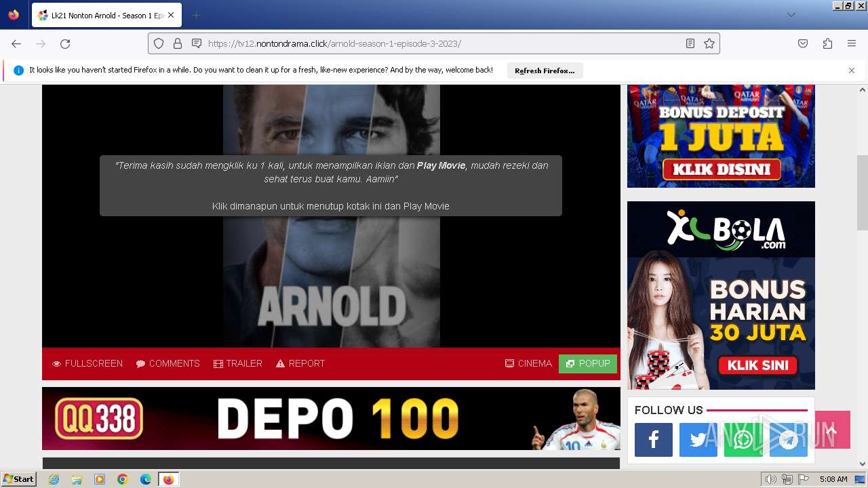Viewport: 868px width, 488px height.
Task: Open Windows Media Player from the taskbar
Action: (100, 479)
